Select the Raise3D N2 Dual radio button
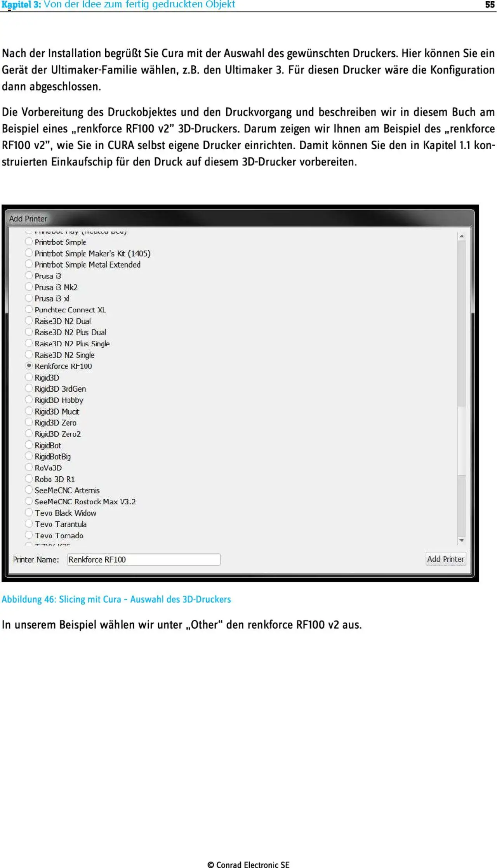 29,321
